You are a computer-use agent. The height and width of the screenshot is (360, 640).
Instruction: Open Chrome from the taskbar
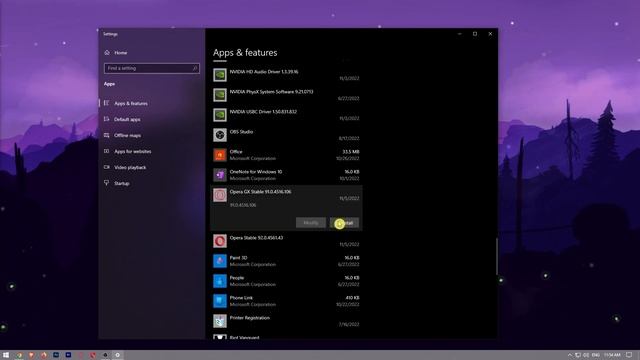click(x=19, y=355)
